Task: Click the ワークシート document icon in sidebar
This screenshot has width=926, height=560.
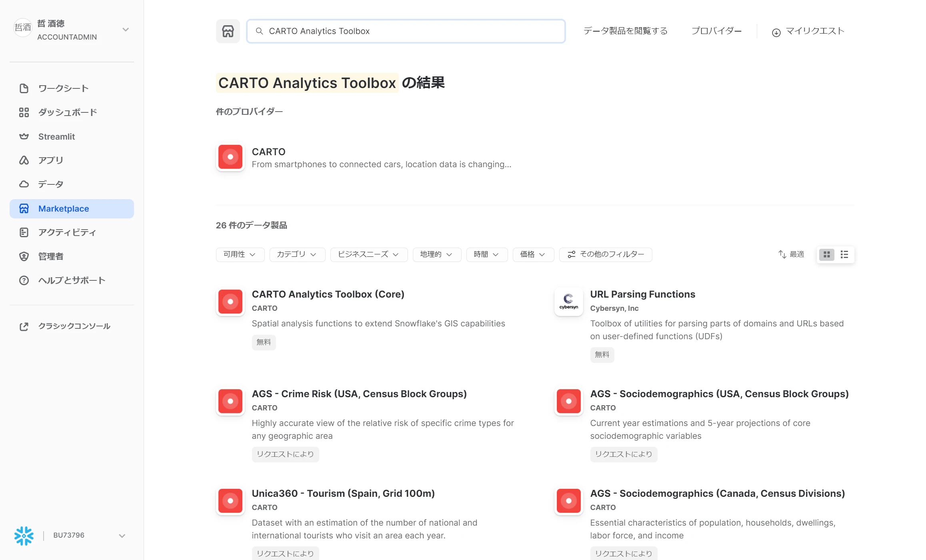Action: pyautogui.click(x=24, y=88)
